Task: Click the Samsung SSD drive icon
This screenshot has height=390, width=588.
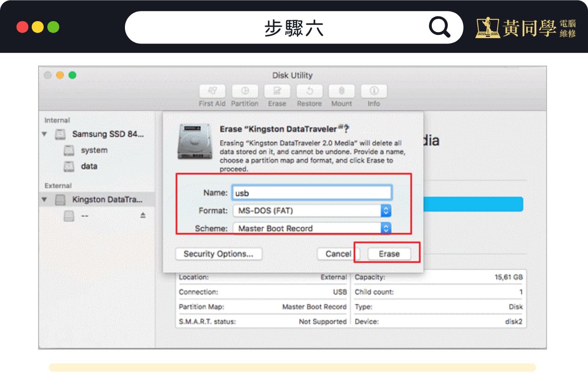Action: coord(61,134)
